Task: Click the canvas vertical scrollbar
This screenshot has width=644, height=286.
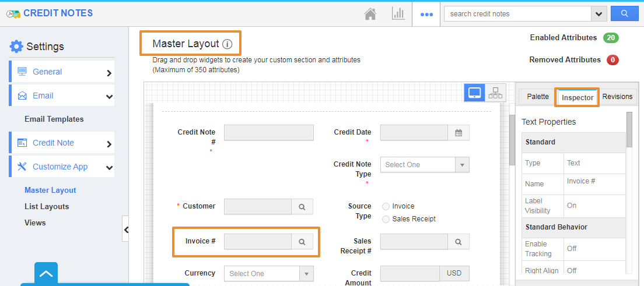Action: click(x=512, y=140)
